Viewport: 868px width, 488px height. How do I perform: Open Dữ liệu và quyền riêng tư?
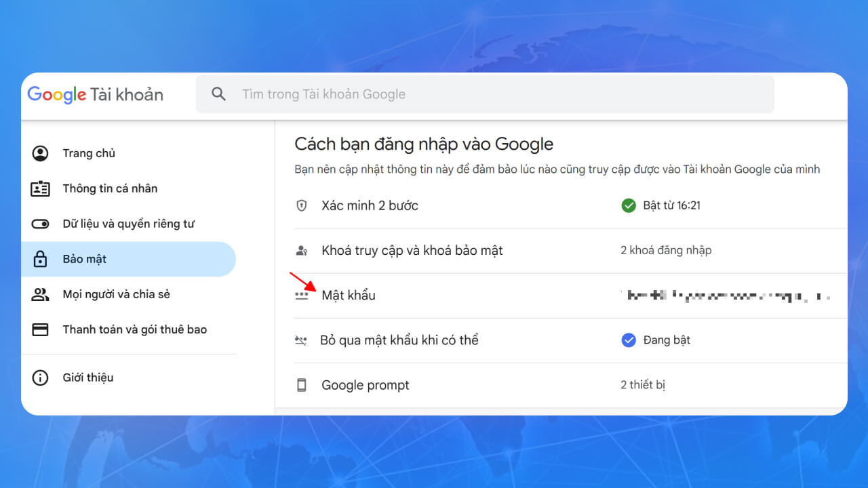coord(128,224)
